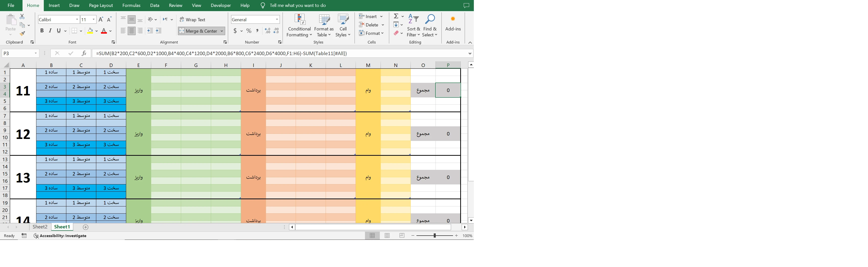Click the Percent Style icon
The image size is (868, 267).
pyautogui.click(x=249, y=31)
